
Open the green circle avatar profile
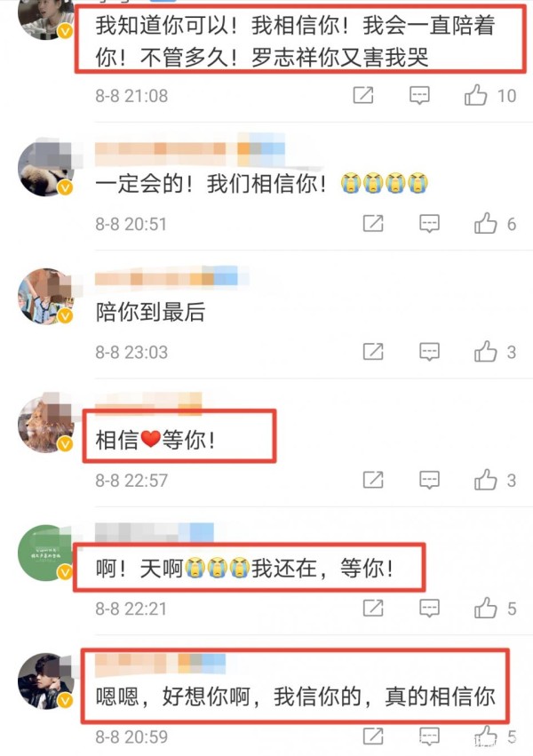[x=45, y=553]
